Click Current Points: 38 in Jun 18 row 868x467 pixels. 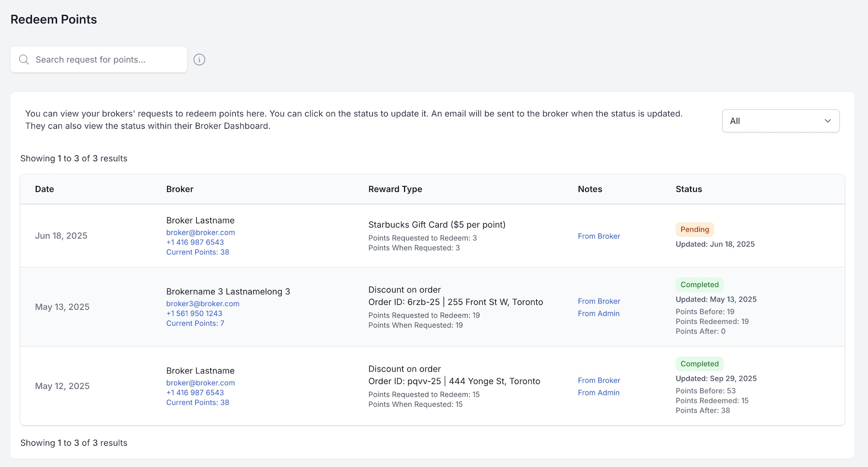198,252
